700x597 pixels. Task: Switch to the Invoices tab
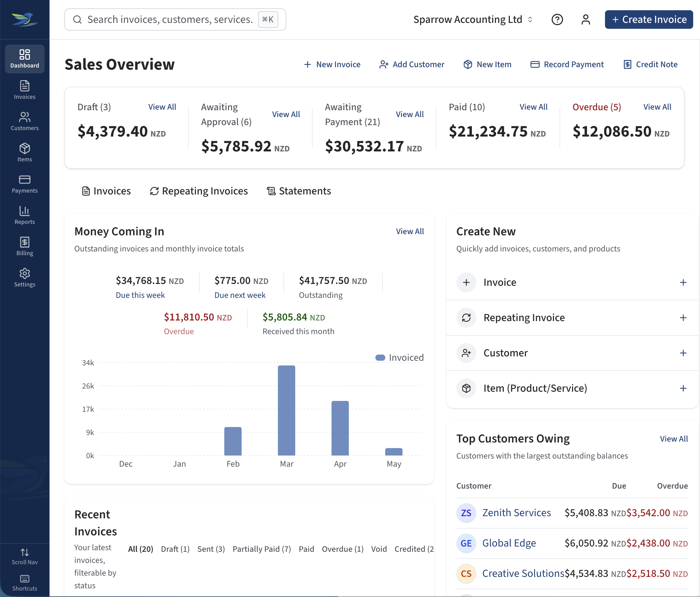106,191
